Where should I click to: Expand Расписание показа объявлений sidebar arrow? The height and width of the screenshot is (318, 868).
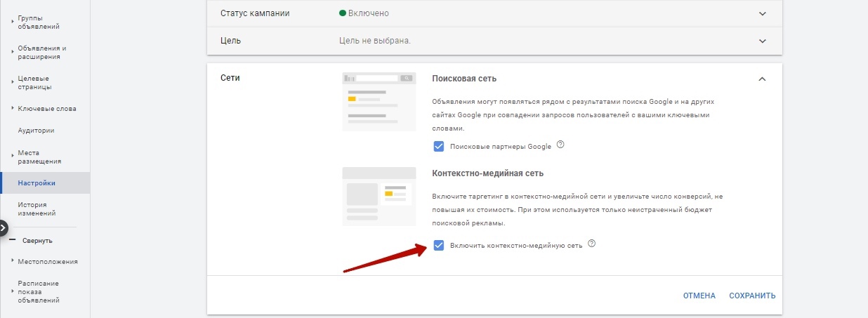point(13,291)
